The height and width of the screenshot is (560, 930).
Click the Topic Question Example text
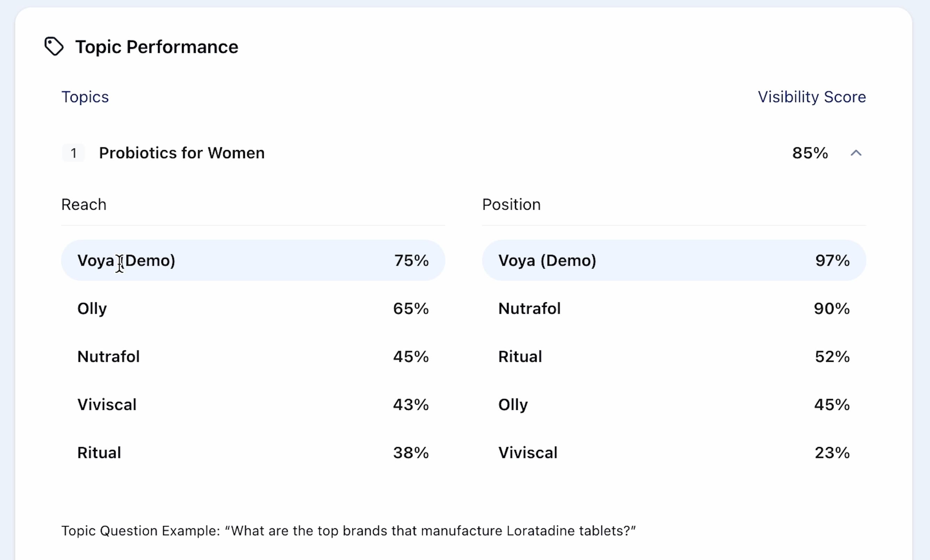point(348,530)
